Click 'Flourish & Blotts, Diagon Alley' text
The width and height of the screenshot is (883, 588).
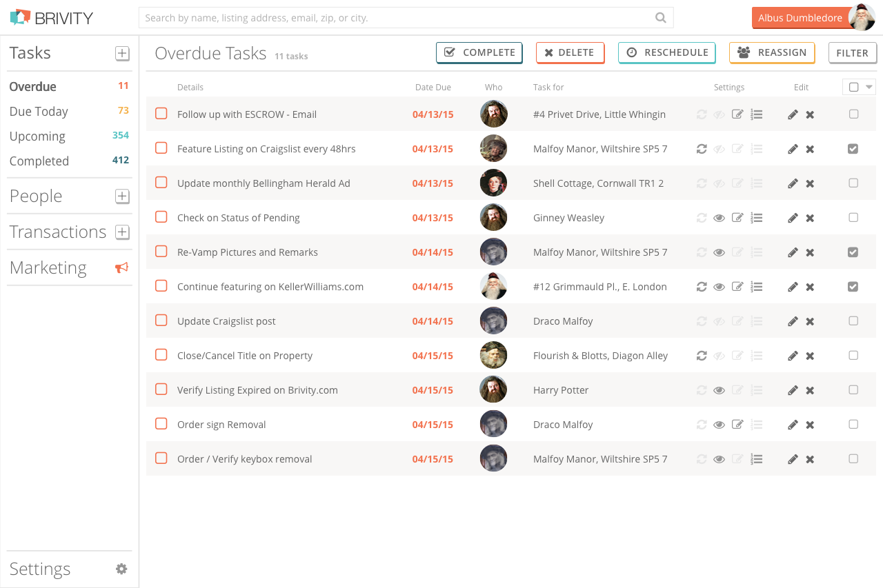(x=600, y=356)
